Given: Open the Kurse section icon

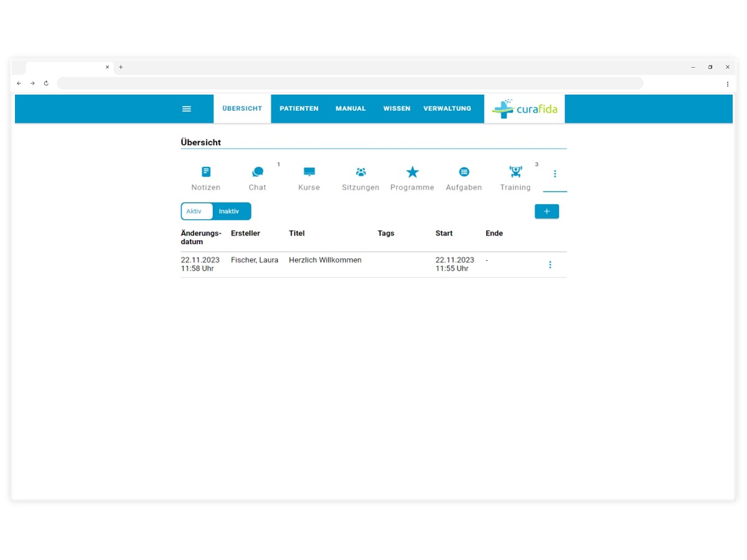Looking at the screenshot, I should click(309, 172).
